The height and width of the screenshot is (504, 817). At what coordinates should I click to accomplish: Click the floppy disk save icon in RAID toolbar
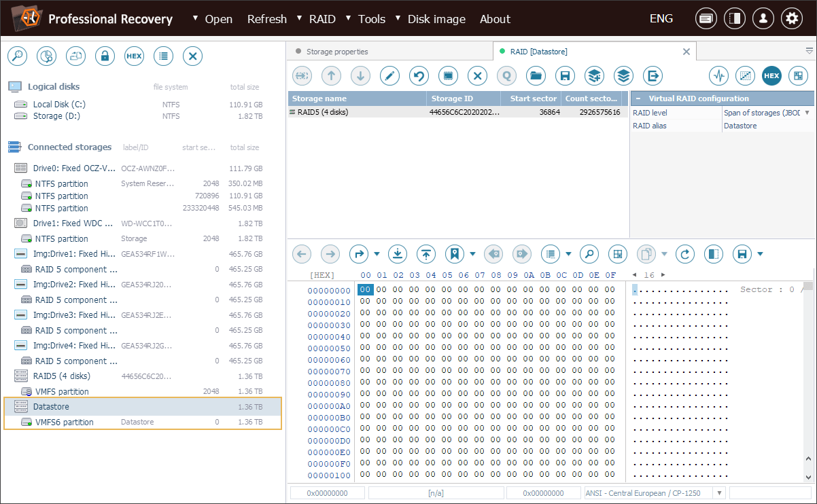pos(565,75)
